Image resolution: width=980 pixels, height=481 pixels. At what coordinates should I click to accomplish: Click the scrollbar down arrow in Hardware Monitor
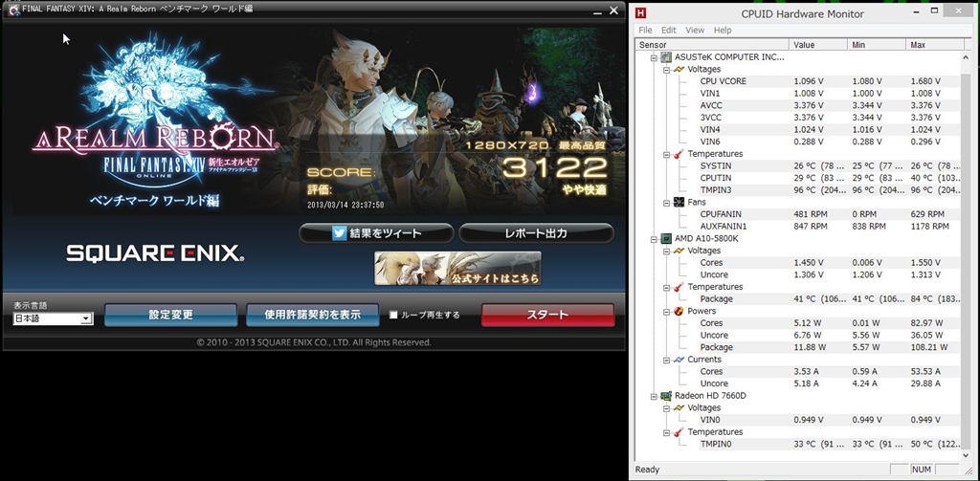click(x=966, y=457)
